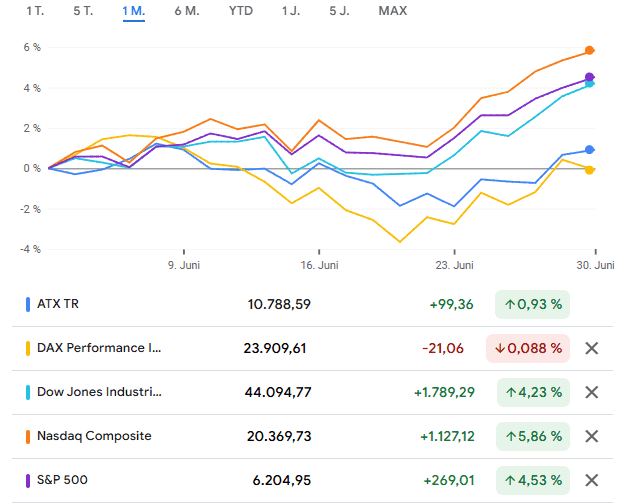The height and width of the screenshot is (504, 618).
Task: Click the Dow Jones value 44.094,77
Action: click(278, 392)
